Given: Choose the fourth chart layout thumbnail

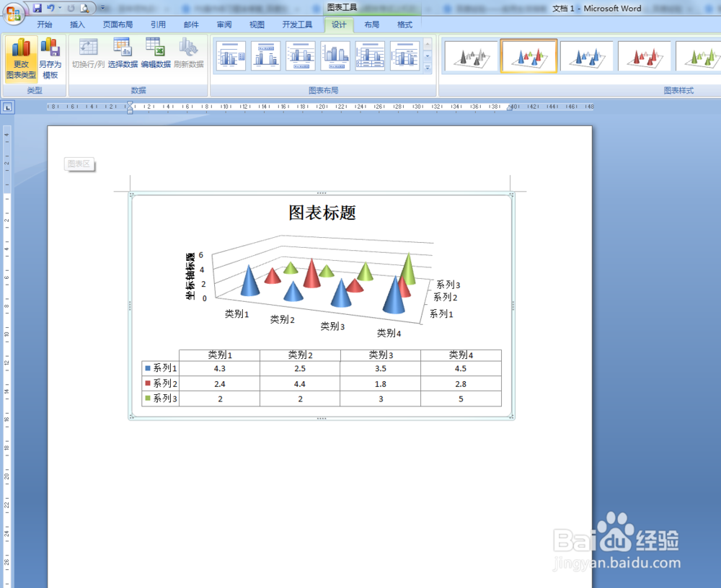Looking at the screenshot, I should [335, 55].
